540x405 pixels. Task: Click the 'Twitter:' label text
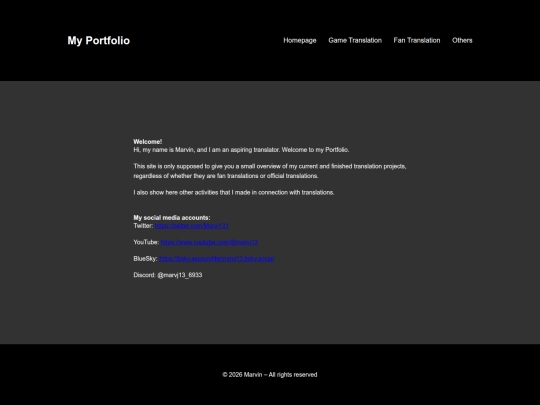pos(143,226)
